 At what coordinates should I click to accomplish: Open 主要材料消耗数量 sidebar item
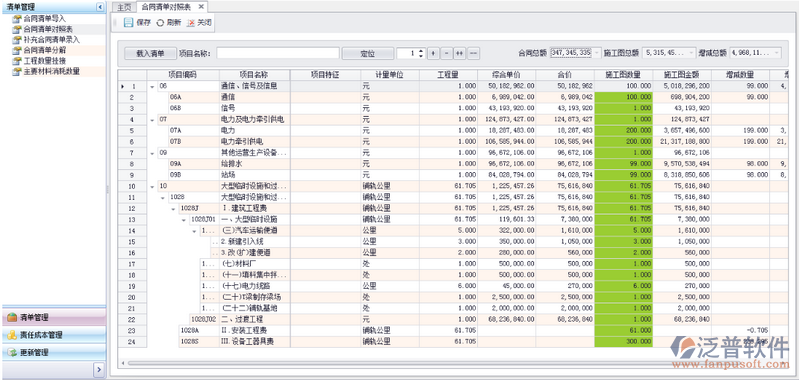click(x=52, y=71)
